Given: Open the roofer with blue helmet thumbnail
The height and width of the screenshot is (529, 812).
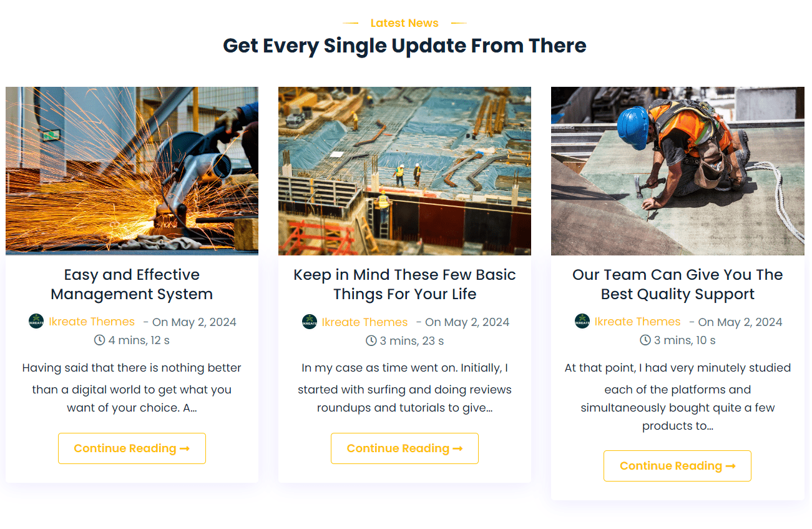Looking at the screenshot, I should click(677, 171).
